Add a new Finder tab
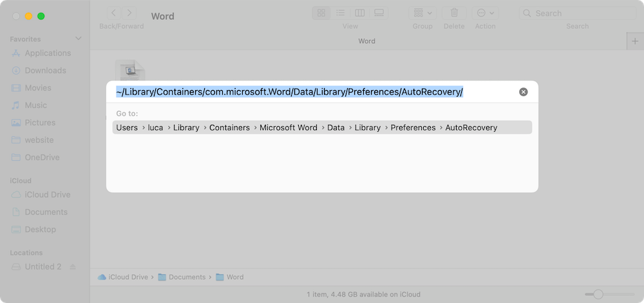 (635, 41)
